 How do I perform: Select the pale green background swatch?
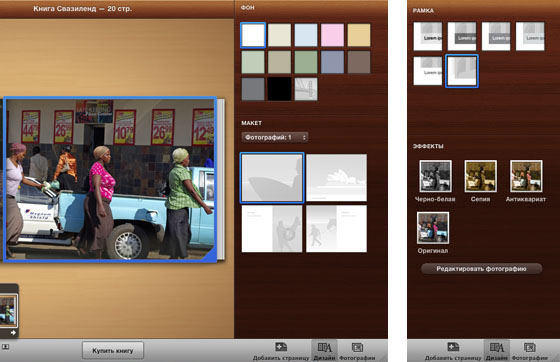pyautogui.click(x=253, y=62)
